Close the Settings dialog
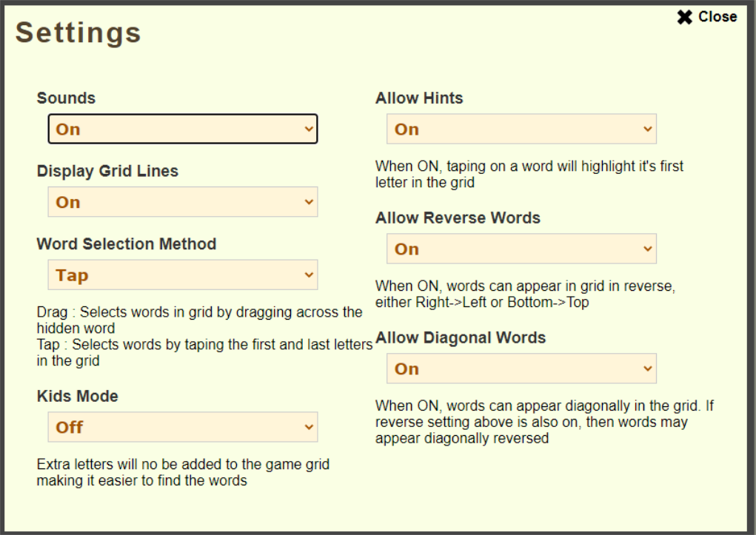The image size is (756, 535). point(707,17)
